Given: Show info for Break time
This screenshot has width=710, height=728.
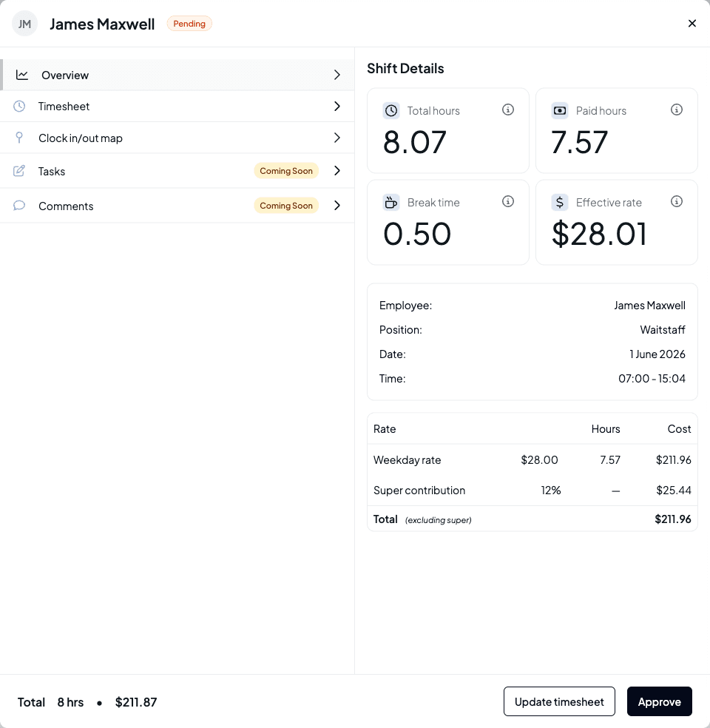Looking at the screenshot, I should coord(508,201).
